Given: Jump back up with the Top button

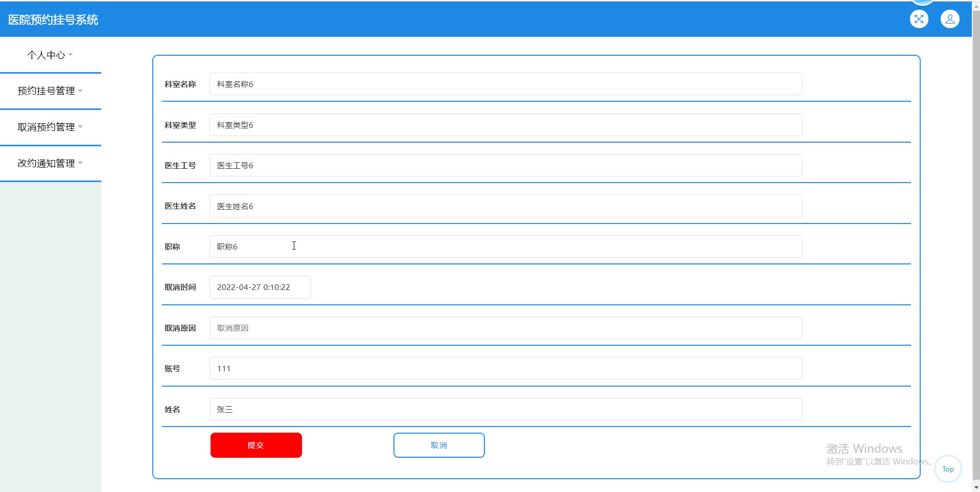Looking at the screenshot, I should click(x=948, y=469).
